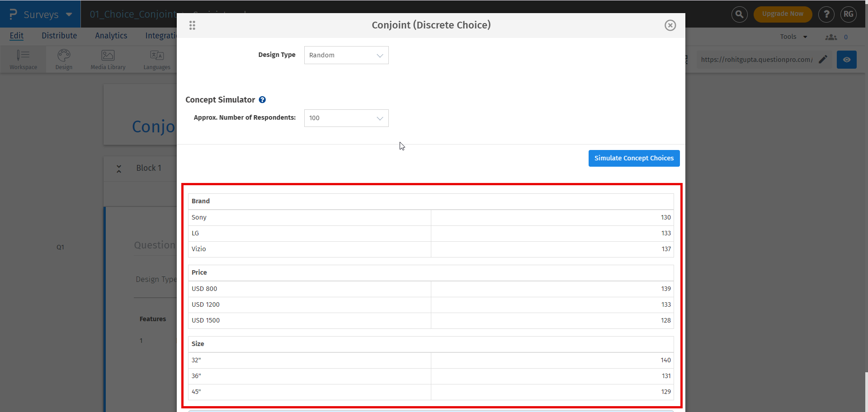This screenshot has width=868, height=412.
Task: Click the 32" size row
Action: tap(431, 360)
